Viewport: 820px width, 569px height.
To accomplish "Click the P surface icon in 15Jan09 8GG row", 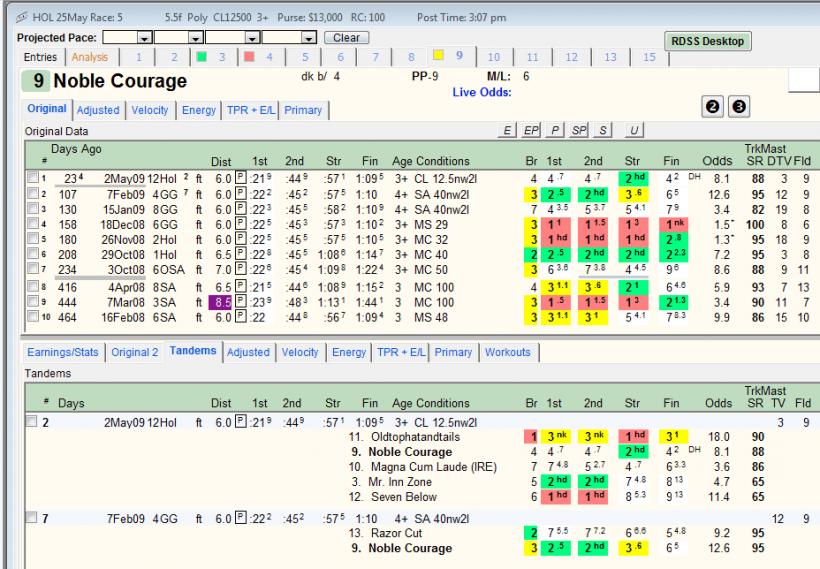I will pos(241,209).
